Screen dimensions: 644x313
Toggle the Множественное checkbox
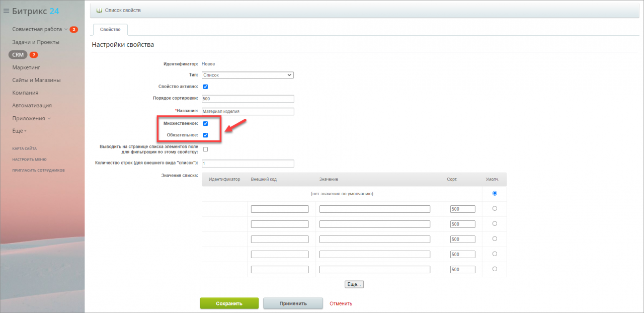[205, 123]
